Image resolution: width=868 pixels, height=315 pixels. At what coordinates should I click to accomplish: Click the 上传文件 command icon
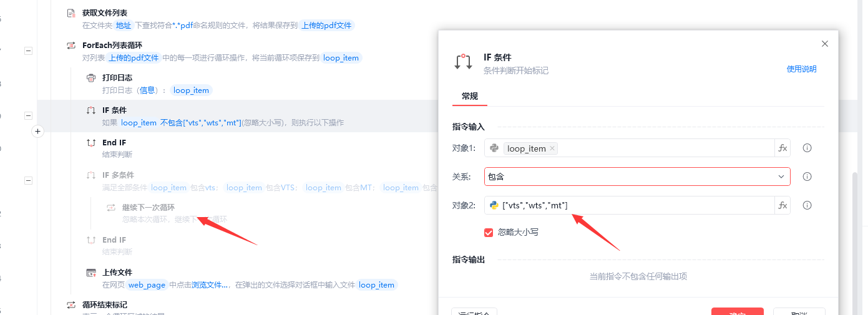pyautogui.click(x=91, y=273)
